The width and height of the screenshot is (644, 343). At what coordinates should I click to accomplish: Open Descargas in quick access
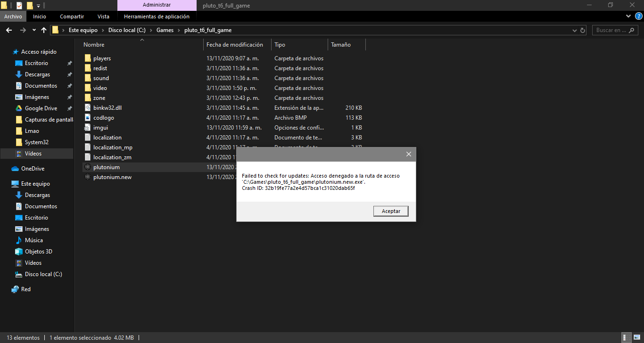tap(37, 74)
